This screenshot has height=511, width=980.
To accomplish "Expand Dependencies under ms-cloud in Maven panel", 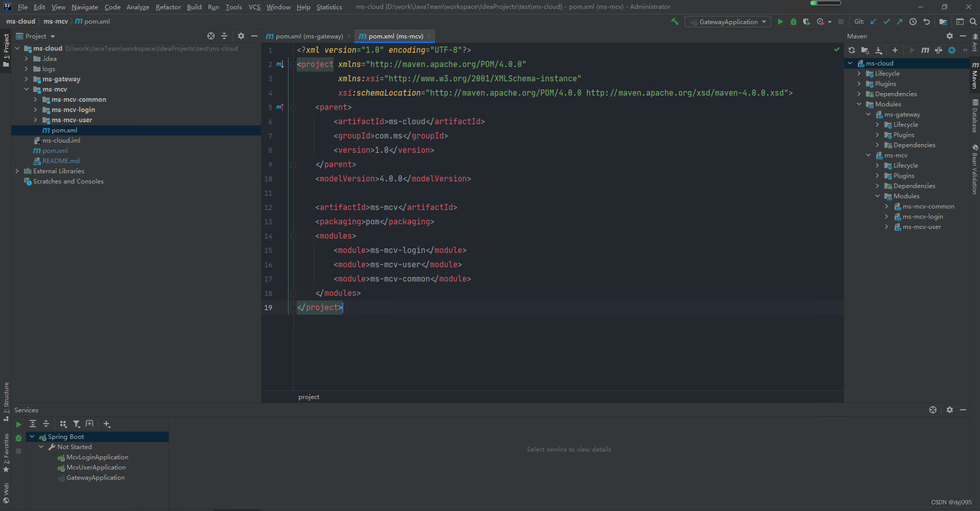I will [x=859, y=94].
